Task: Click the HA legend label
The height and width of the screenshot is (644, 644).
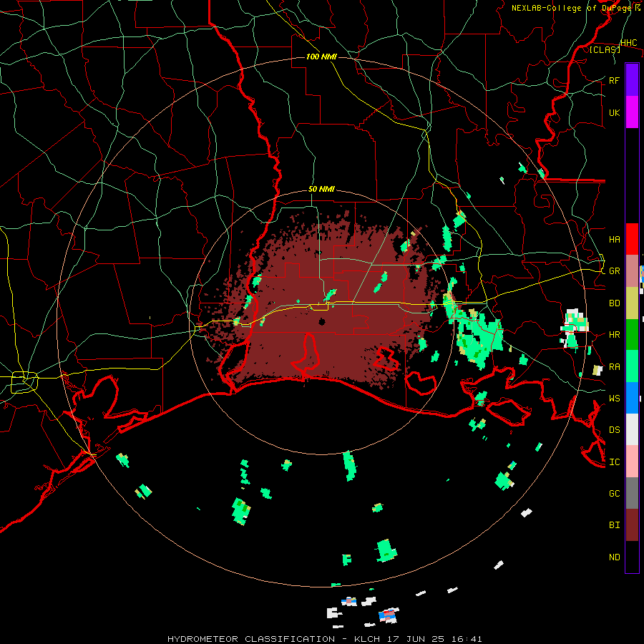Action: pyautogui.click(x=615, y=239)
